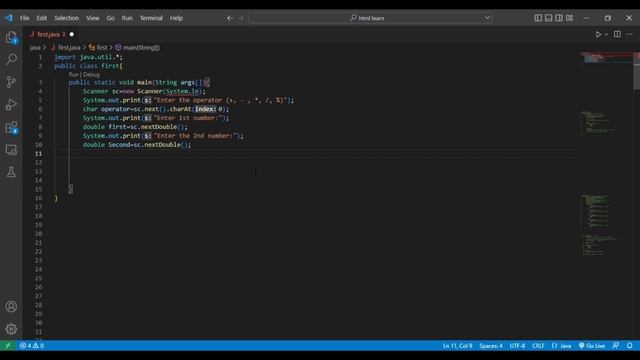Open the File menu

tap(24, 18)
